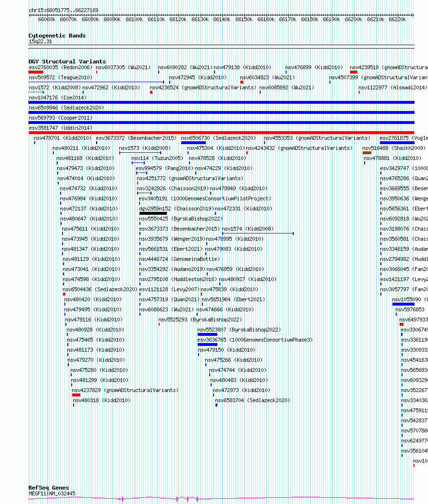Click the 66140k position on the ruler
This screenshot has width=428, height=504.
click(x=222, y=19)
